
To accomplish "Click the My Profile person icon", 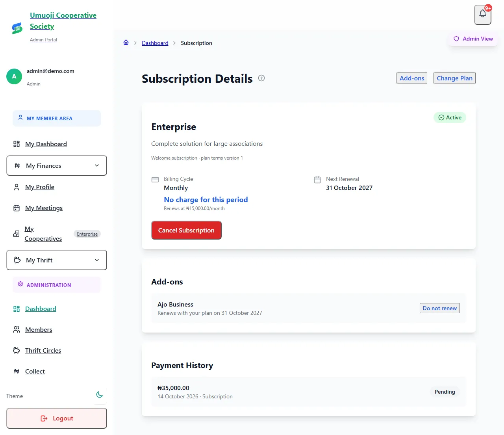I will coord(17,187).
